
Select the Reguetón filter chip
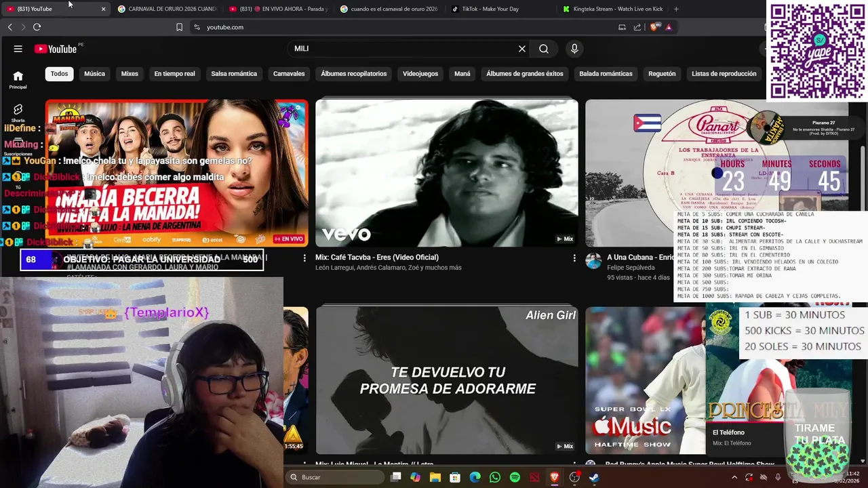(662, 74)
